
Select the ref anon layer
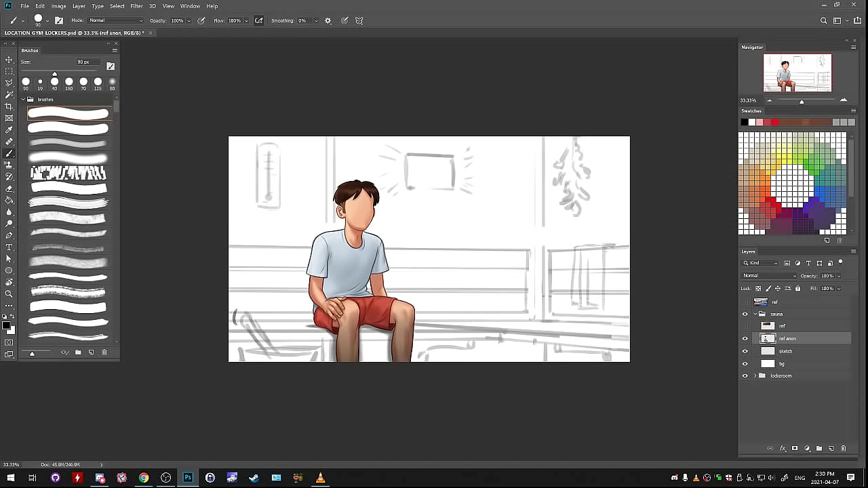(800, 338)
